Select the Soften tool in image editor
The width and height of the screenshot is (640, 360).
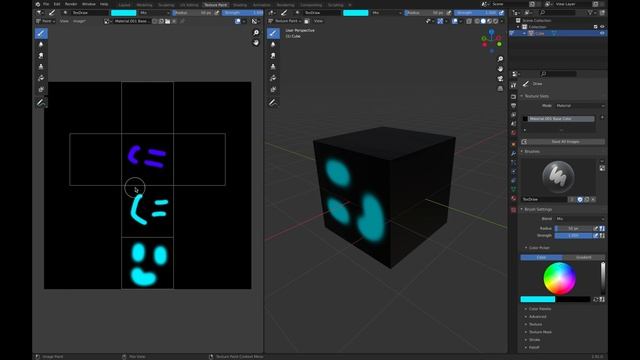tap(41, 44)
